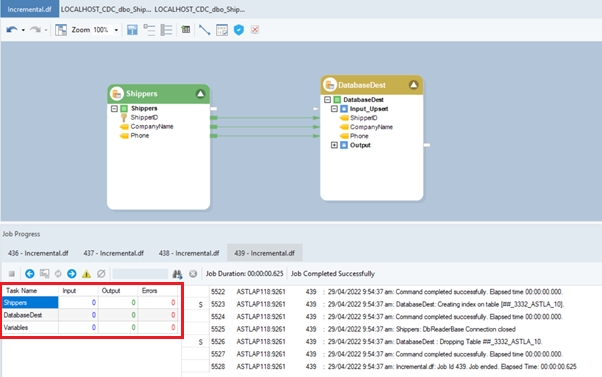Click the blue shield icon in toolbar
This screenshot has width=602, height=377.
pos(239,30)
